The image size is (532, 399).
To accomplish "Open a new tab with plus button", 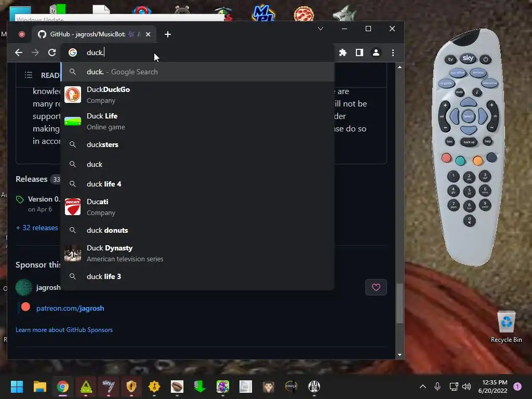I will pyautogui.click(x=168, y=34).
